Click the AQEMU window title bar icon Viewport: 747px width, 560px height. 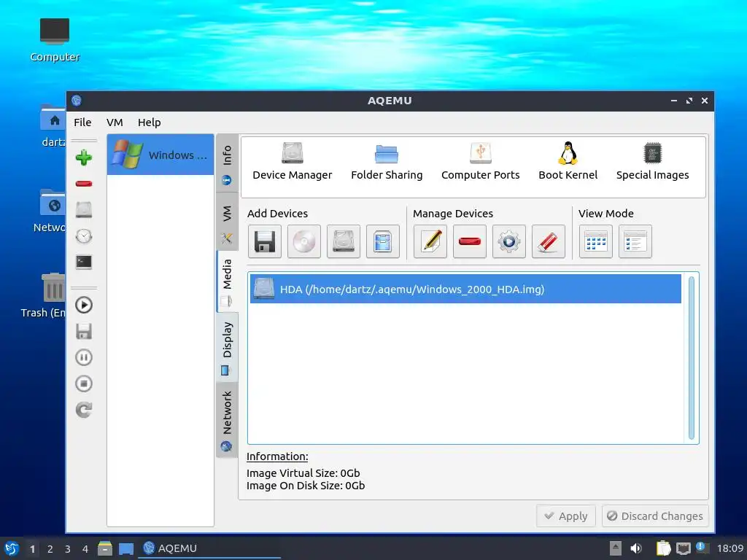[76, 101]
